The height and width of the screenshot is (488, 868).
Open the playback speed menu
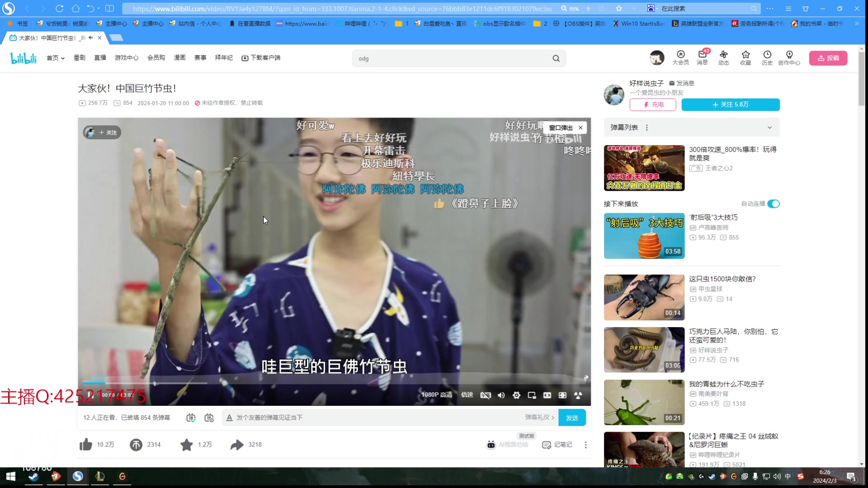[467, 395]
